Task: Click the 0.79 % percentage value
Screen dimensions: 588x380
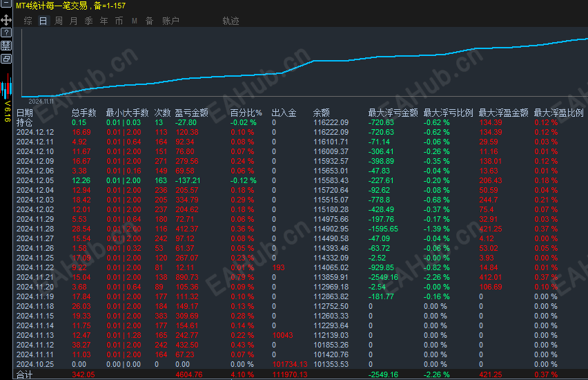Action: [x=242, y=277]
